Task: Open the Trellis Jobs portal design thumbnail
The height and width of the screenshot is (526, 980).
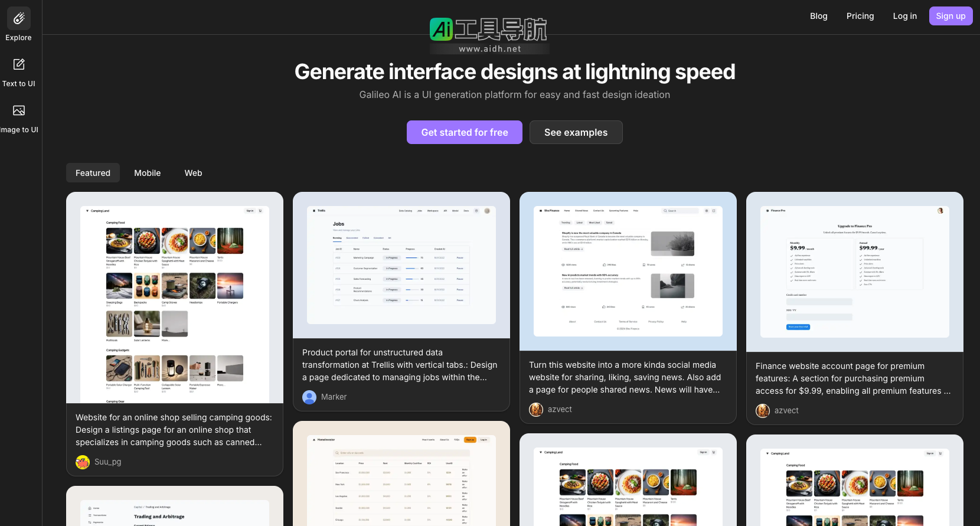Action: tap(401, 265)
